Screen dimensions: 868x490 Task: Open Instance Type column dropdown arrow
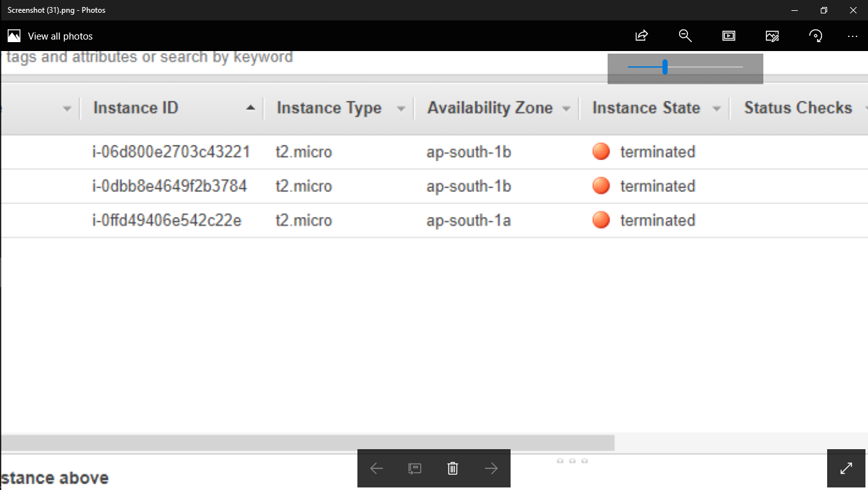(x=401, y=109)
